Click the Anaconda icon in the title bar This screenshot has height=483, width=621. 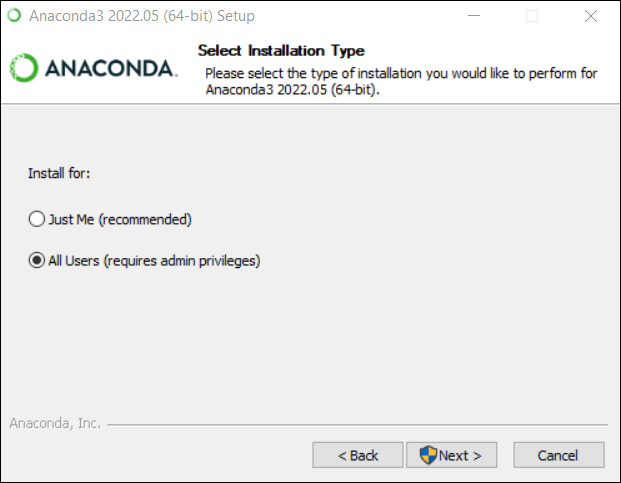[x=14, y=16]
